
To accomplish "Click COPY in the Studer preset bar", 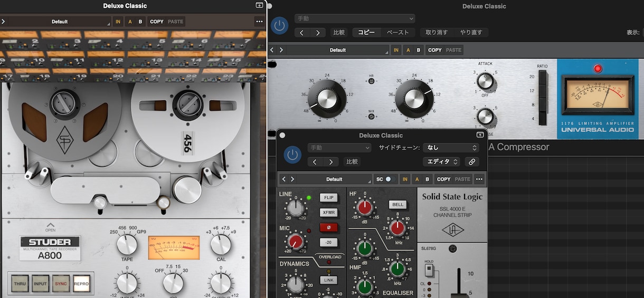I will point(157,22).
